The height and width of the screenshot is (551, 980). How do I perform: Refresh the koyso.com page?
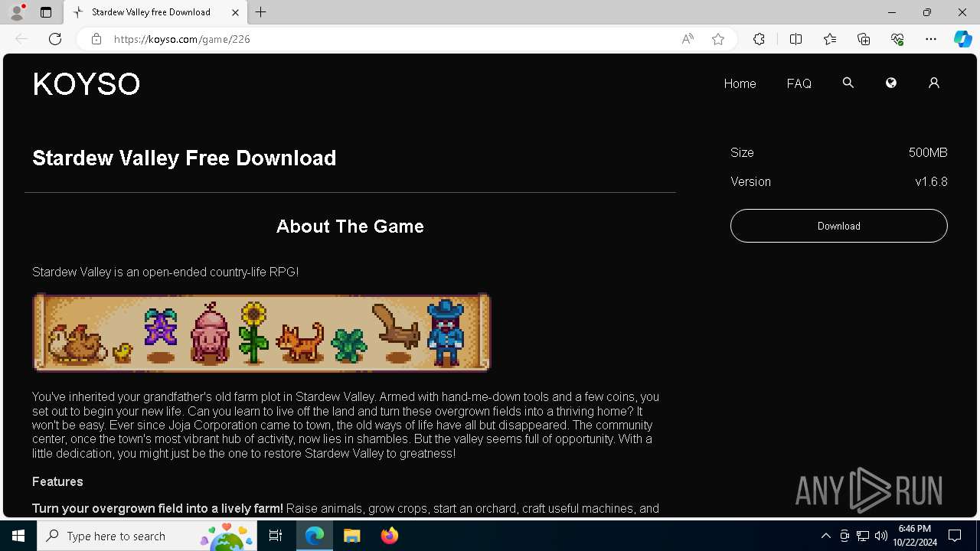(x=55, y=39)
